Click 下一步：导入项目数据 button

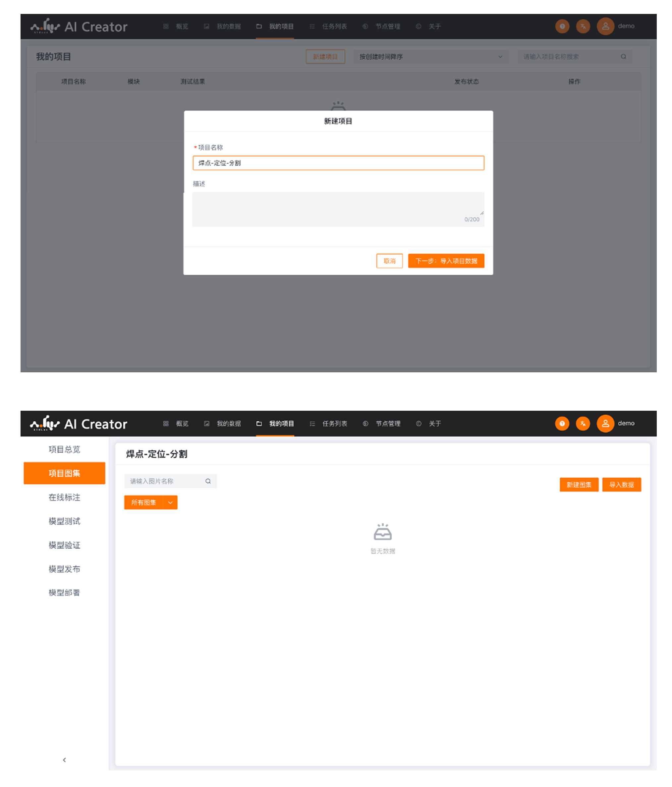click(x=446, y=261)
